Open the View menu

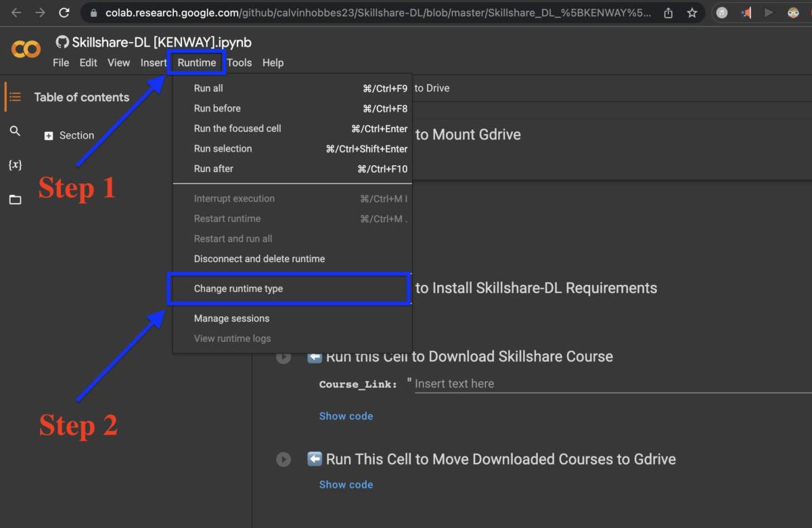118,62
